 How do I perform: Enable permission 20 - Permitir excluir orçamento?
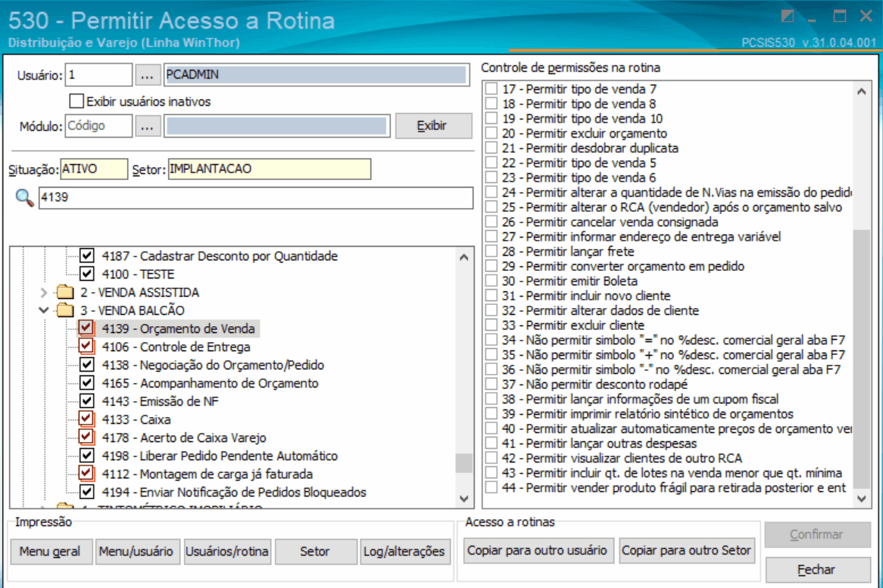tap(491, 133)
